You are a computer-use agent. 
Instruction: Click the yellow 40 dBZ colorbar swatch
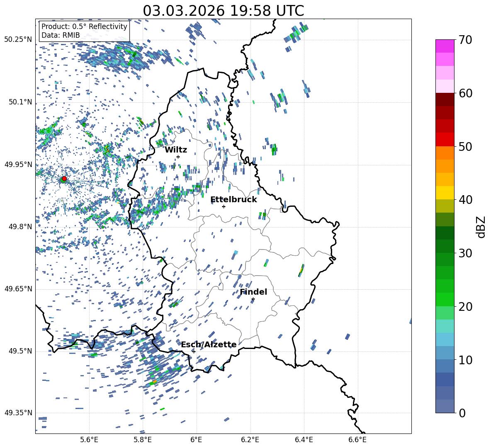click(445, 193)
